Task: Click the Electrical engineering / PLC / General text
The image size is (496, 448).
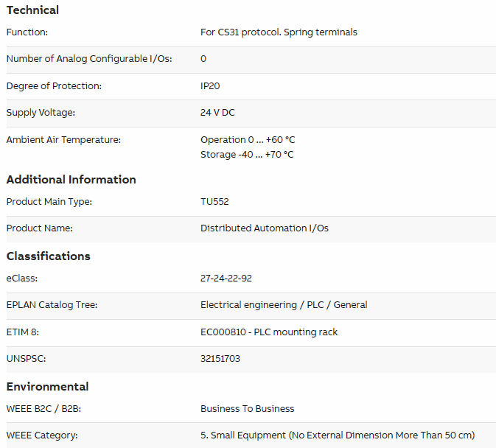Action: (x=284, y=305)
